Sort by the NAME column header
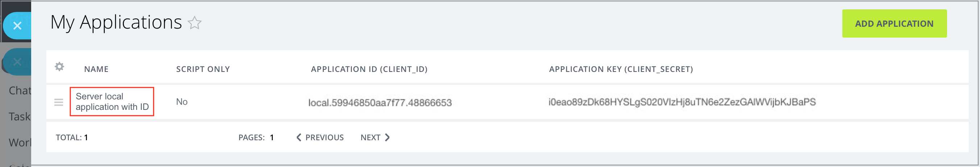The width and height of the screenshot is (980, 167). pyautogui.click(x=96, y=69)
